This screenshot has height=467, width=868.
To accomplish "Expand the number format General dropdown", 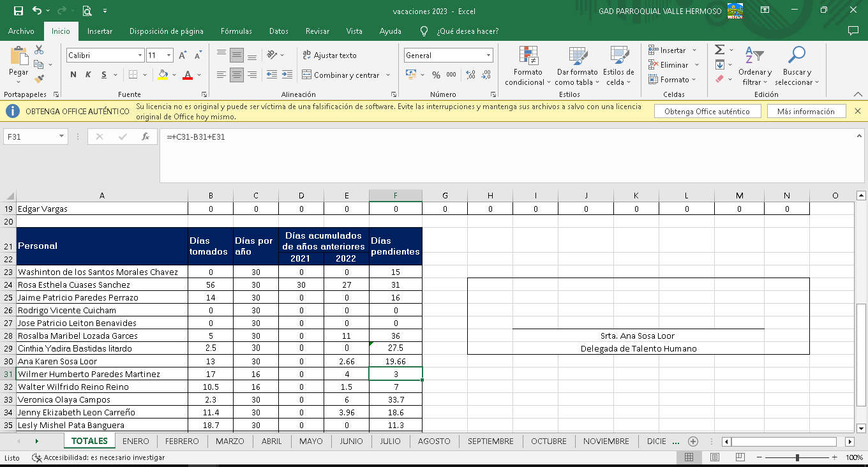I will (x=488, y=56).
